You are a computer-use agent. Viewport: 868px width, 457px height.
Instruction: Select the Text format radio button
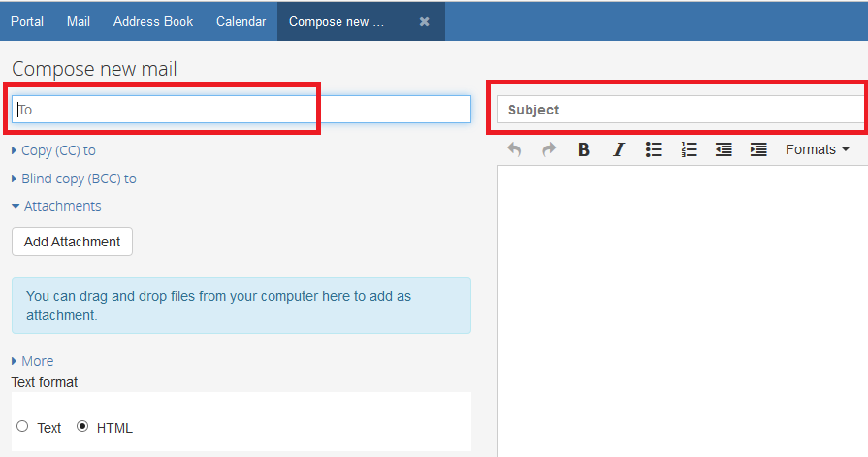click(22, 426)
